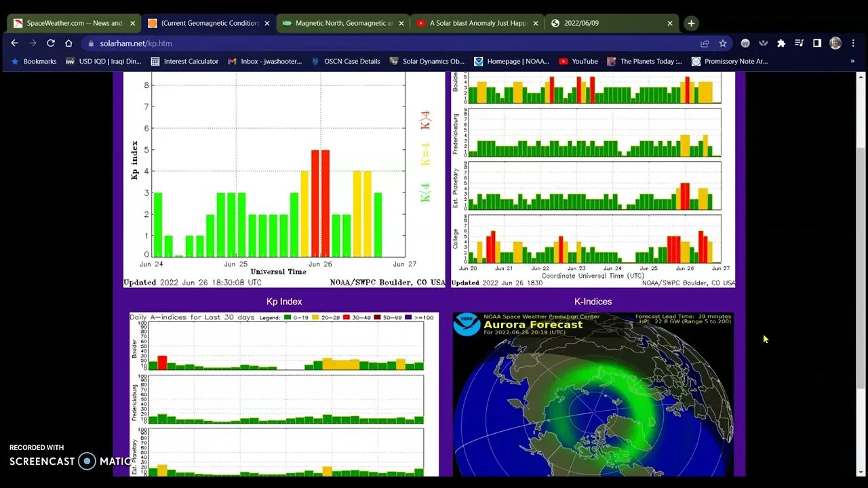Open a new browser tab
The image size is (868, 488).
point(691,23)
